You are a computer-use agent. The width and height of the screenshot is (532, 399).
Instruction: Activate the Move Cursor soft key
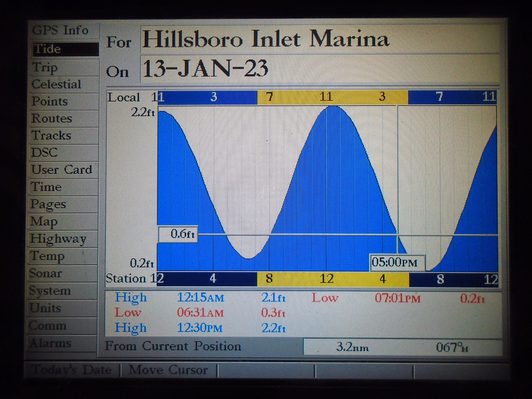point(168,370)
